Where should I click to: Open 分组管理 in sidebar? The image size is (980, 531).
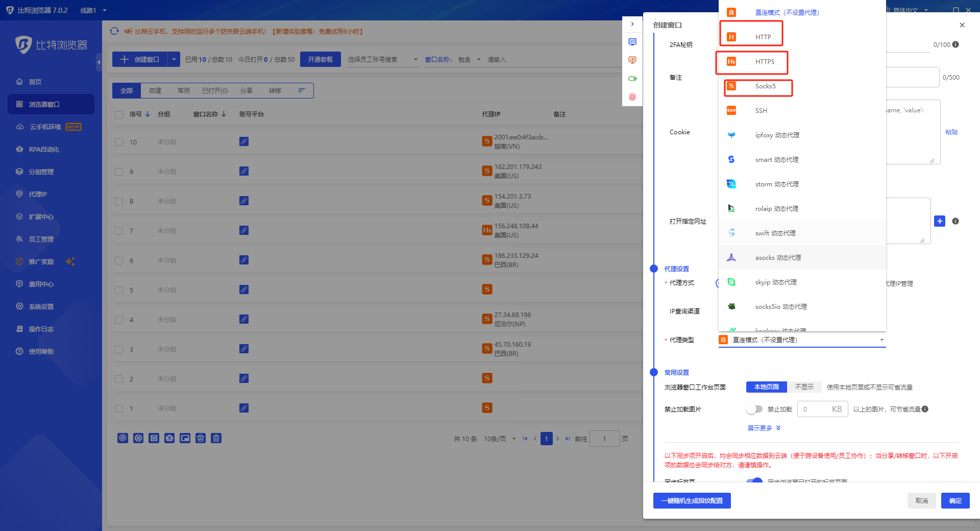click(x=41, y=172)
